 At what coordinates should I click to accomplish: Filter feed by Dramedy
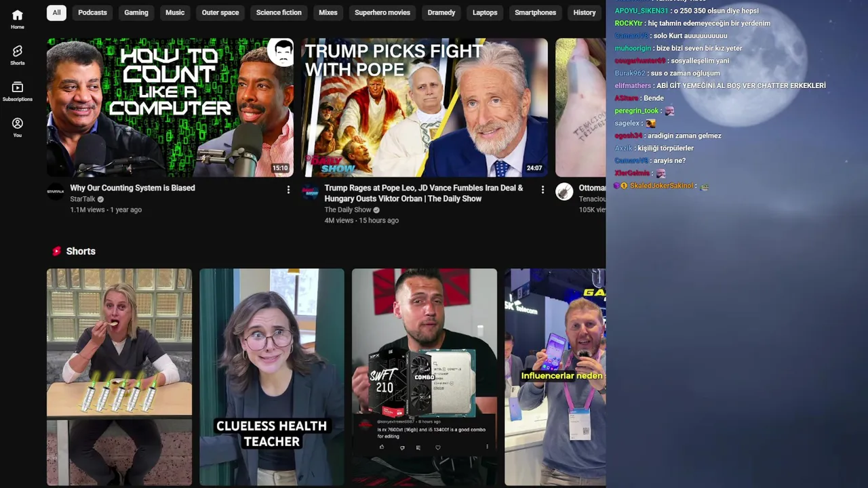click(x=441, y=12)
